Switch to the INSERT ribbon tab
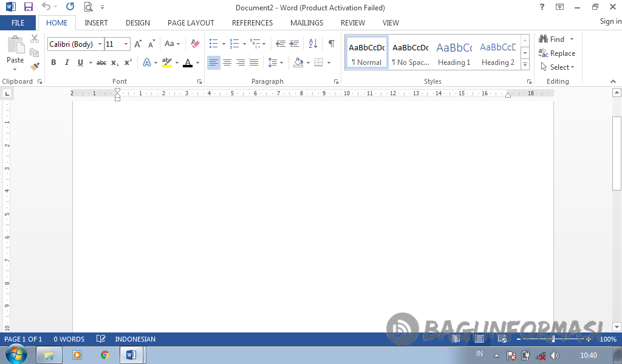 [x=96, y=22]
